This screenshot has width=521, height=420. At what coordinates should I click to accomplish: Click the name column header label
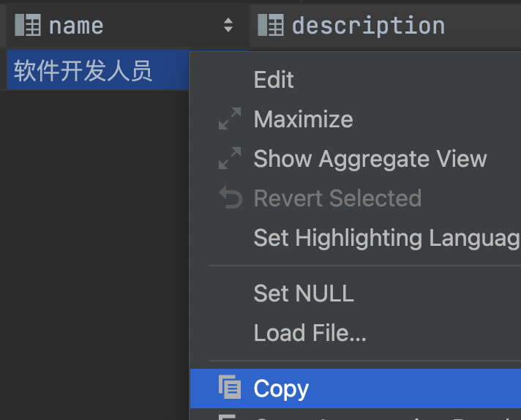point(76,26)
